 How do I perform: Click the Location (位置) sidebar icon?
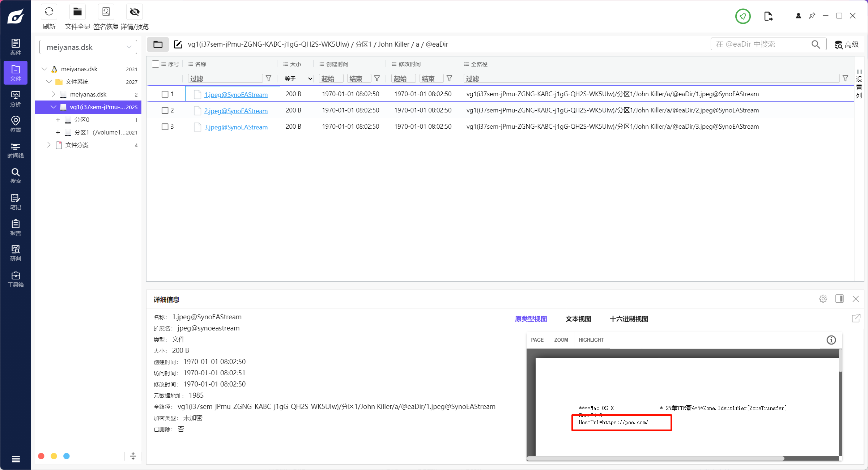click(16, 124)
